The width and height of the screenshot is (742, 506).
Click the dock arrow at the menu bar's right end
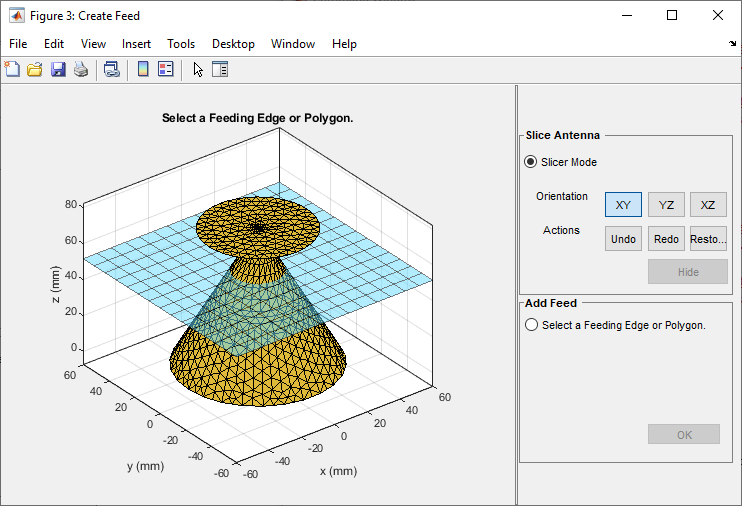pos(732,44)
